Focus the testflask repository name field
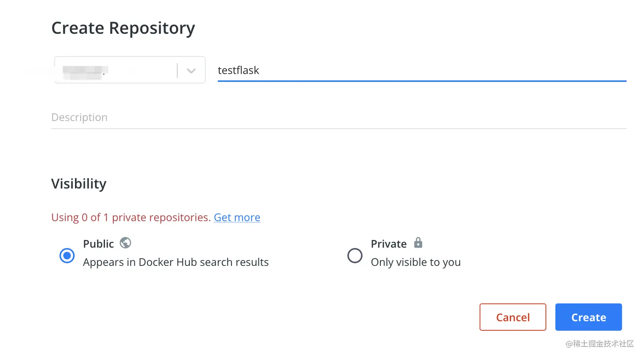This screenshot has width=644, height=358. (x=239, y=70)
